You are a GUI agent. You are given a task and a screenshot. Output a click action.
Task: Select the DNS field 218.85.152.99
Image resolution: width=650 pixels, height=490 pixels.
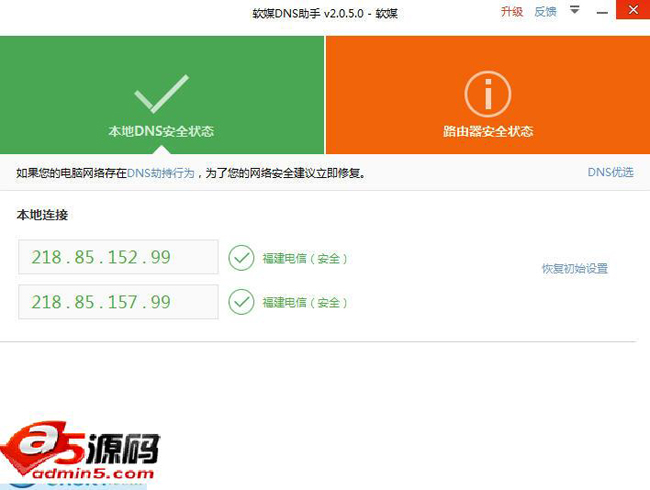118,257
